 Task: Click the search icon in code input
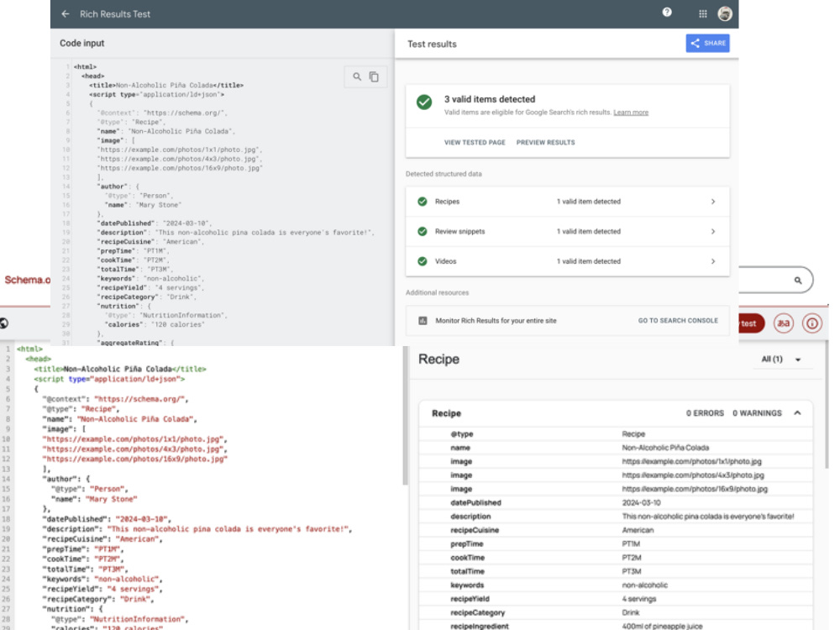point(357,76)
